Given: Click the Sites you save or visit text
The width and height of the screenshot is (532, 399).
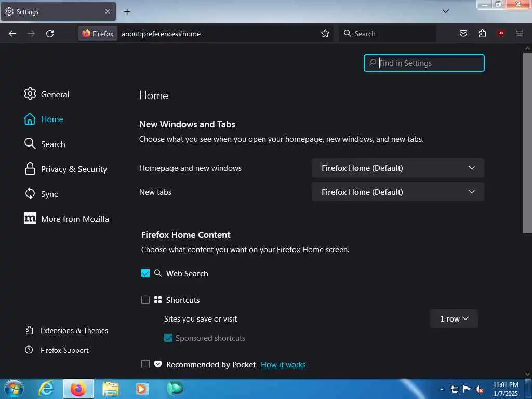Looking at the screenshot, I should click(200, 319).
